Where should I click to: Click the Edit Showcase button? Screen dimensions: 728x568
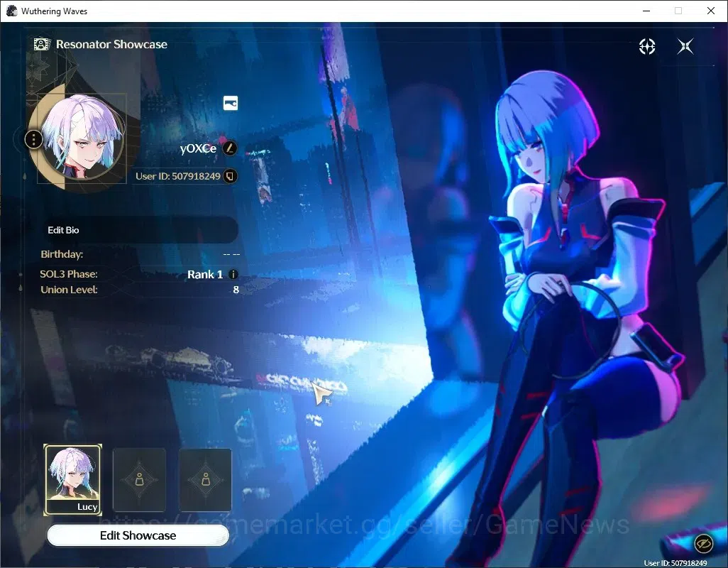coord(138,535)
